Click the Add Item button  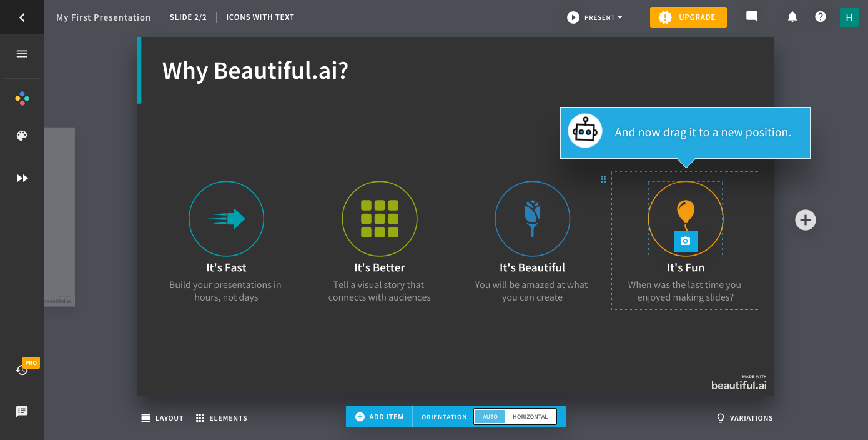[x=380, y=417]
